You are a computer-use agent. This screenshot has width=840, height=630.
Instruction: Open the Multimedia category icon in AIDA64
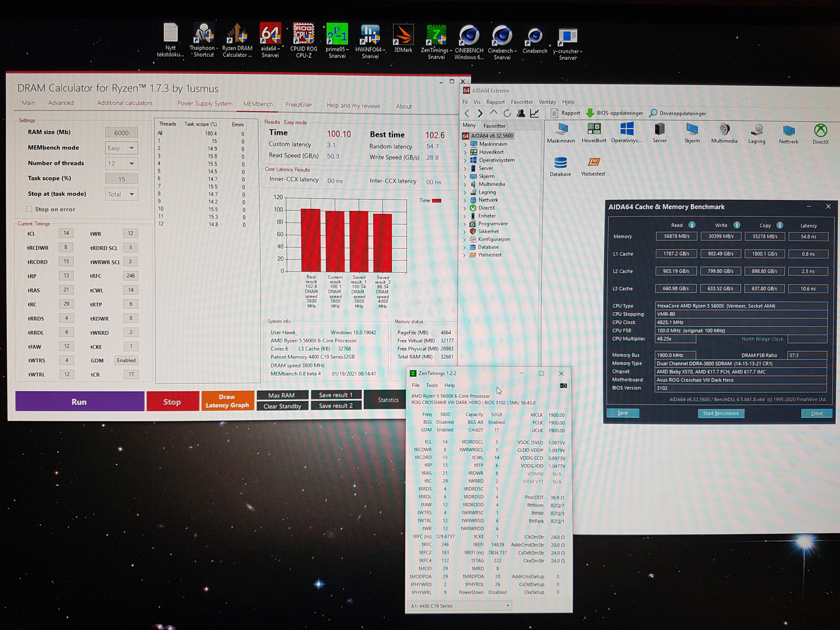point(724,133)
